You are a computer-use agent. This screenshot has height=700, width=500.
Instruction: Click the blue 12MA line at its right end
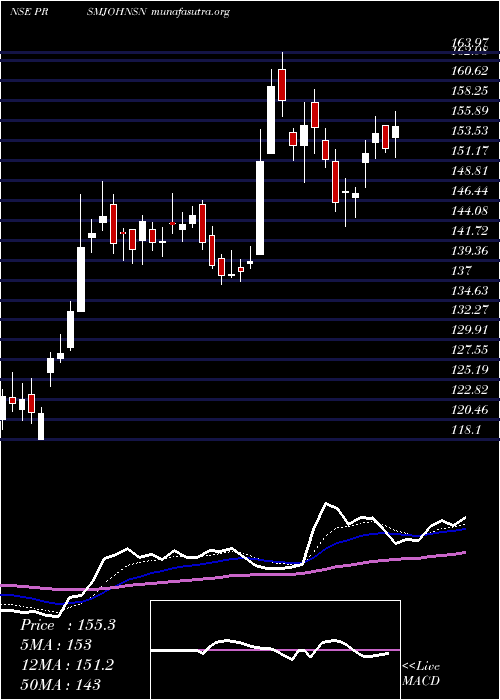(463, 529)
